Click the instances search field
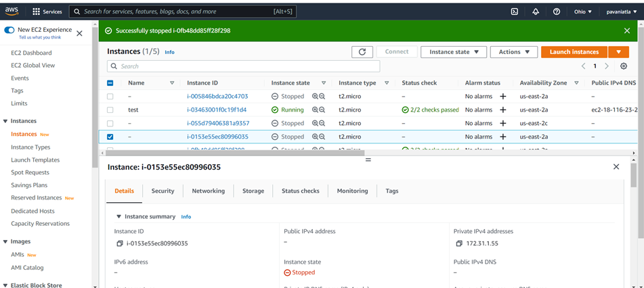Viewport: 644px width, 288px height. (x=244, y=66)
